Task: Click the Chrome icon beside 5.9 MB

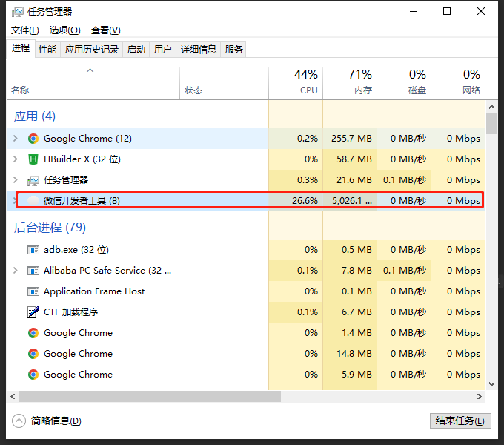Action: coord(33,375)
